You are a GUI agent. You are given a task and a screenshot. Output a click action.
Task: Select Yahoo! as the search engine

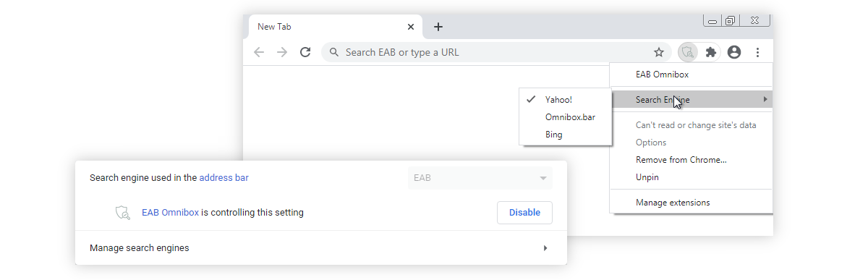[566, 100]
